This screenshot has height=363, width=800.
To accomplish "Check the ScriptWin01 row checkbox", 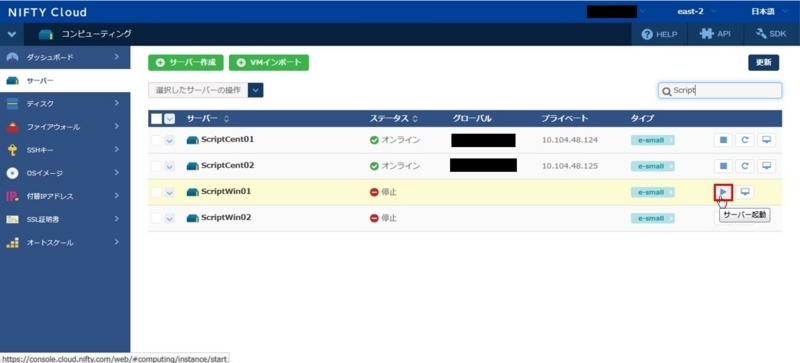I will [x=157, y=192].
